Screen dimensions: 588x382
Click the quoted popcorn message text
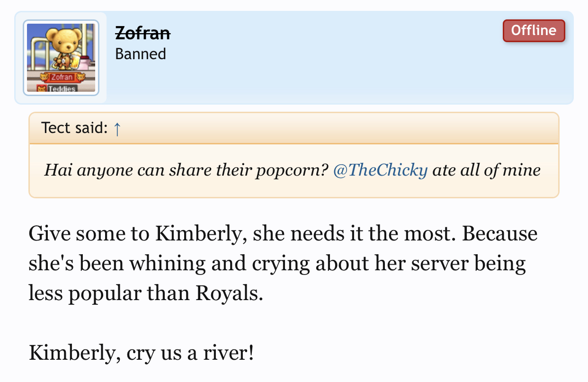pos(292,170)
